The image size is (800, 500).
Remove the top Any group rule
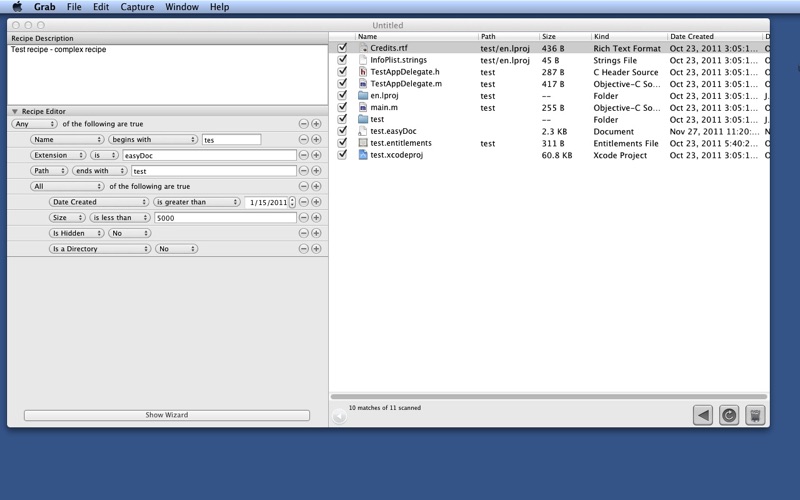click(304, 124)
